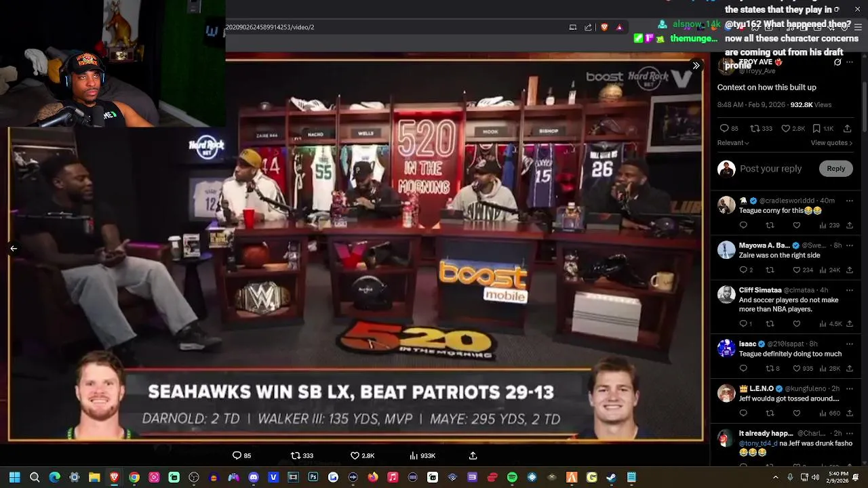Like the post via heart icon below video
This screenshot has width=868, height=488.
(x=355, y=455)
